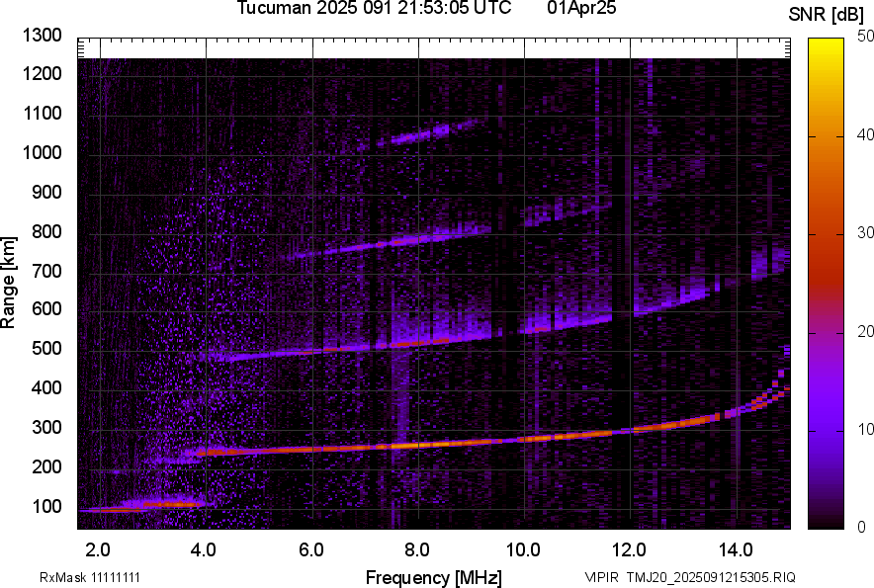Click the SNR color scale bar
This screenshot has width=874, height=588.
(826, 284)
